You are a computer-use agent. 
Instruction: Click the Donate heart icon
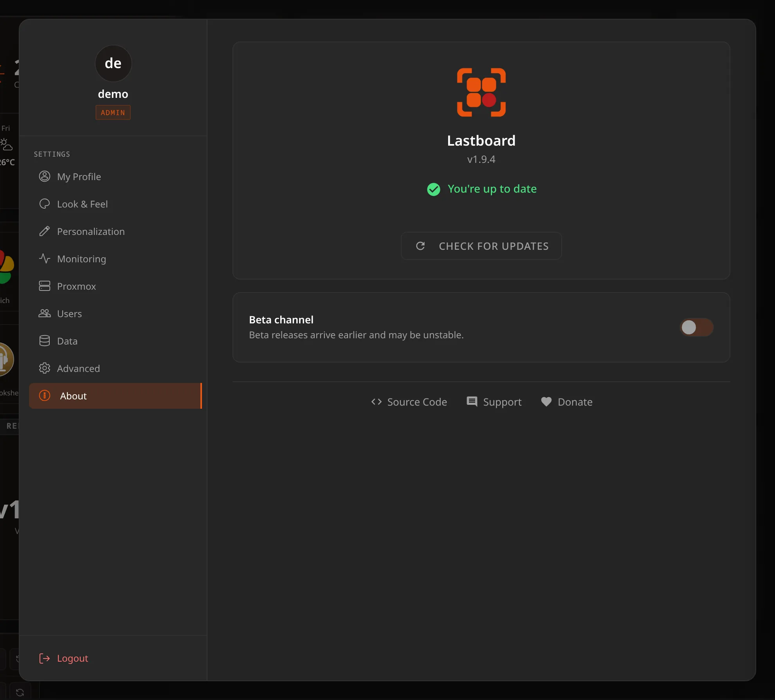[x=546, y=402]
